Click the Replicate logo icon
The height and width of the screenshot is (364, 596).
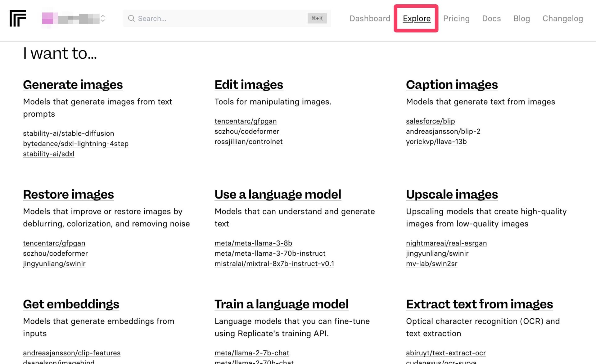[18, 18]
